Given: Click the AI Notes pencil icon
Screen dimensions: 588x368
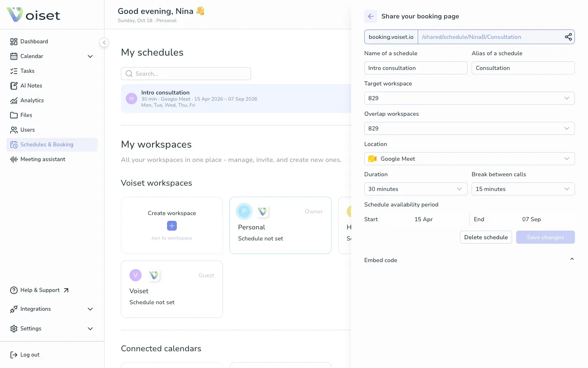Looking at the screenshot, I should pos(14,86).
